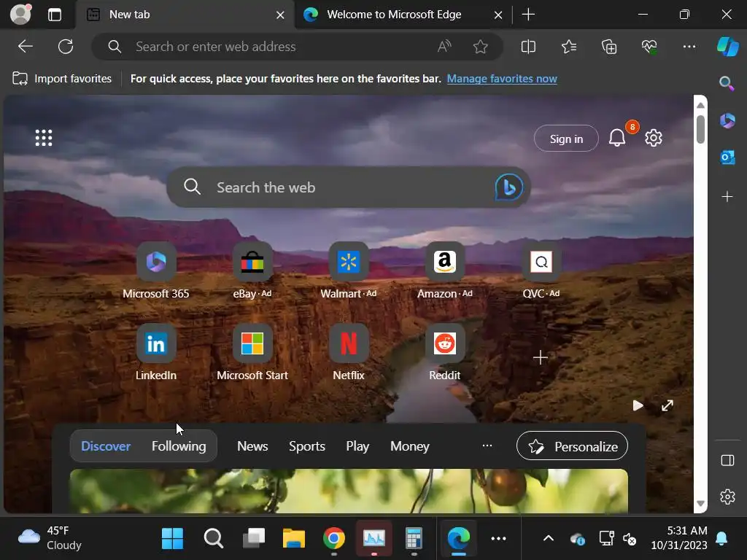Screen dimensions: 747x560
Task: Open split screen view icon
Action: click(x=528, y=47)
